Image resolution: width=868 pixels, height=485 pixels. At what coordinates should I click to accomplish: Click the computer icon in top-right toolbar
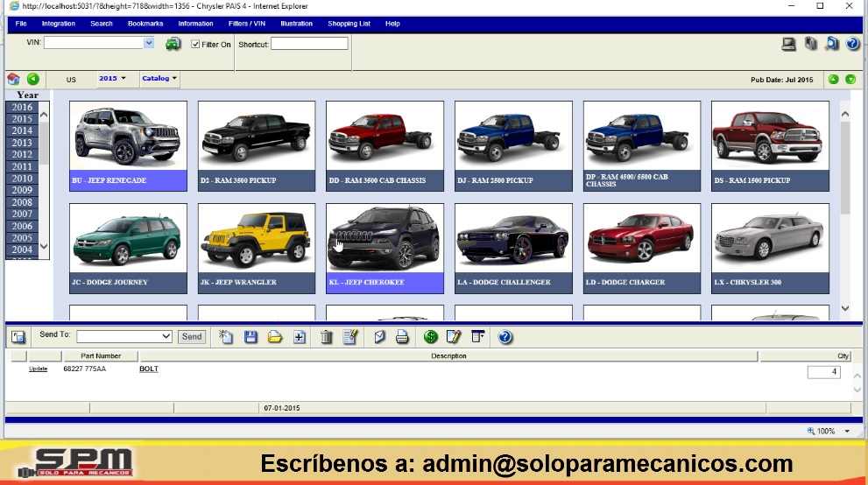click(x=788, y=44)
